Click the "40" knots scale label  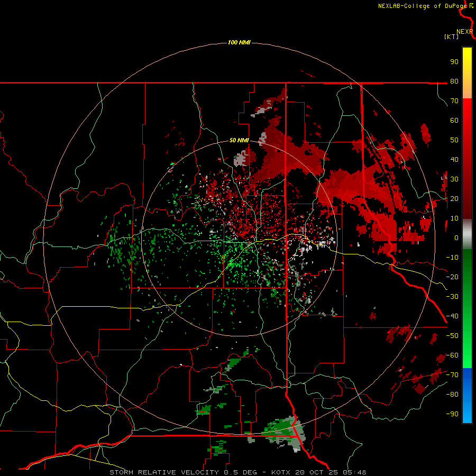(x=454, y=159)
